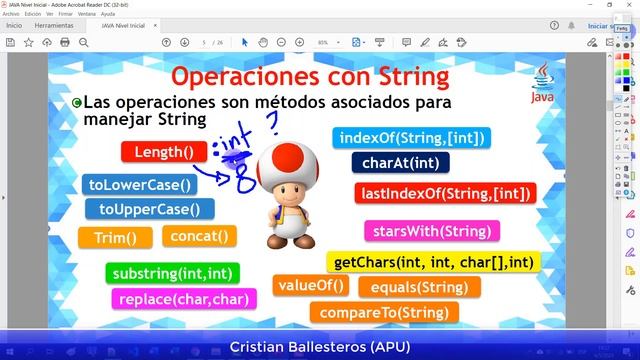Screen dimensions: 640x360
Task: Open the sign document tool
Action: tap(443, 42)
